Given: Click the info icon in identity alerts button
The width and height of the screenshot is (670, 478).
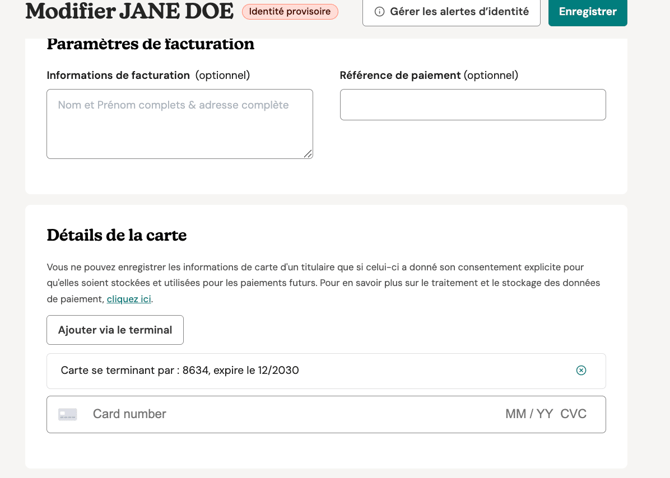Looking at the screenshot, I should point(379,12).
